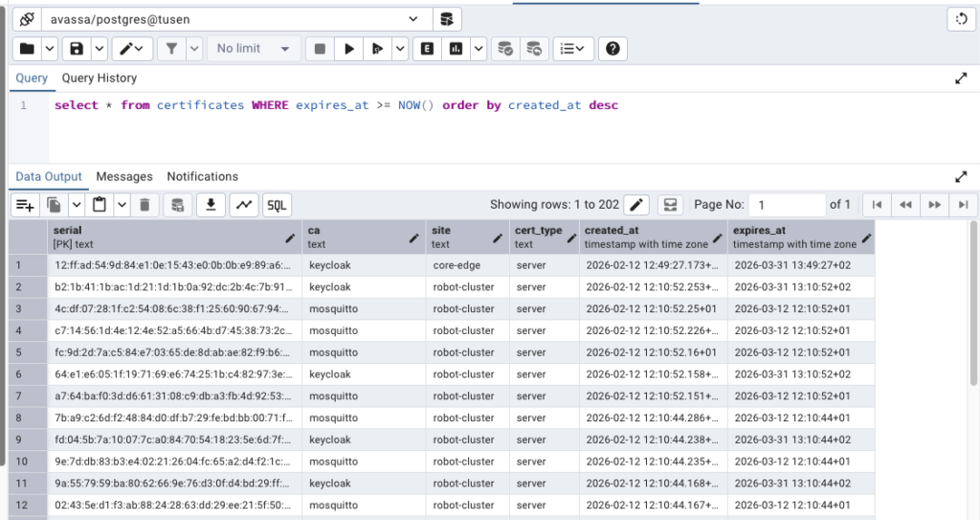Click the Explain (E) icon

coord(428,48)
